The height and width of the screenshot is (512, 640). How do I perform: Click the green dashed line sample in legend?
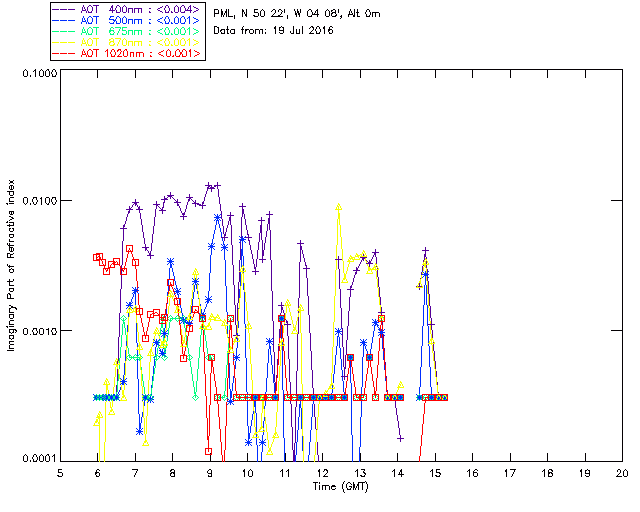[64, 31]
